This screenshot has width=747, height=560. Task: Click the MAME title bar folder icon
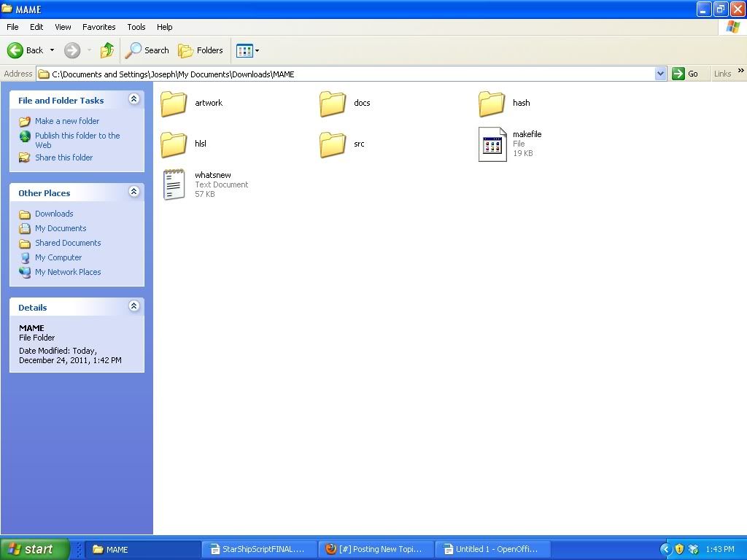7,9
